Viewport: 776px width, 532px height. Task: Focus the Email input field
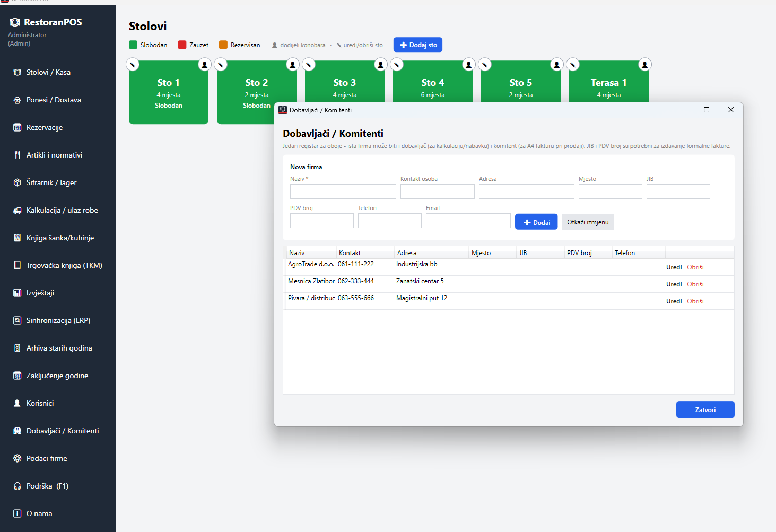(x=468, y=221)
